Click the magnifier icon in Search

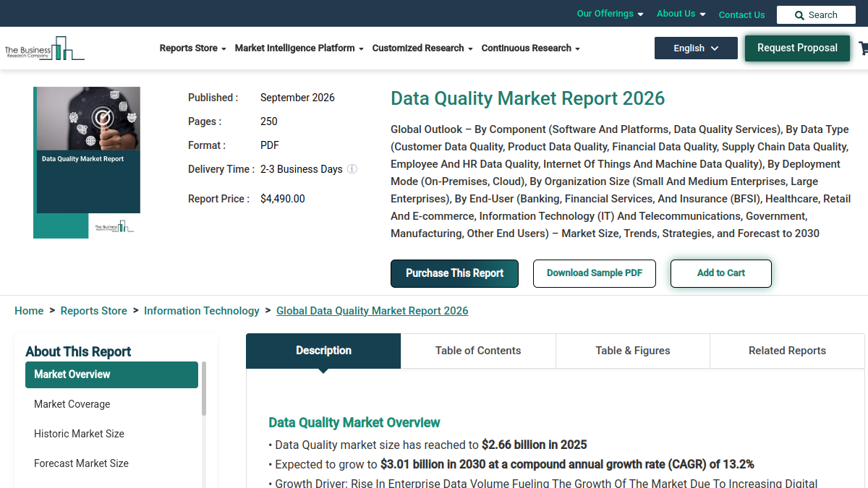pyautogui.click(x=799, y=15)
